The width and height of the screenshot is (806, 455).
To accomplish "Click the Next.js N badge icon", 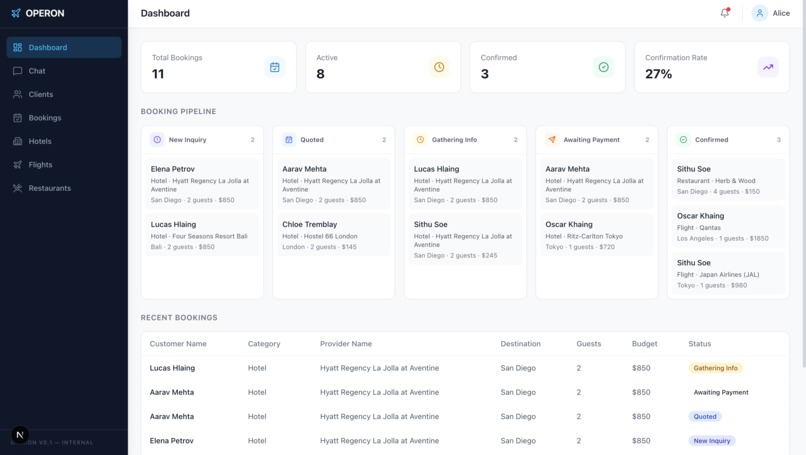I will point(20,435).
